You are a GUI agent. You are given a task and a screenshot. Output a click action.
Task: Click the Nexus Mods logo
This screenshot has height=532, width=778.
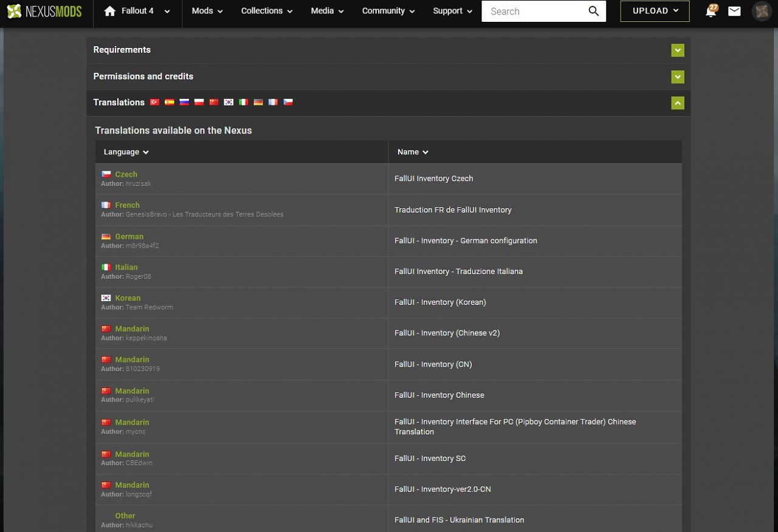(x=44, y=11)
